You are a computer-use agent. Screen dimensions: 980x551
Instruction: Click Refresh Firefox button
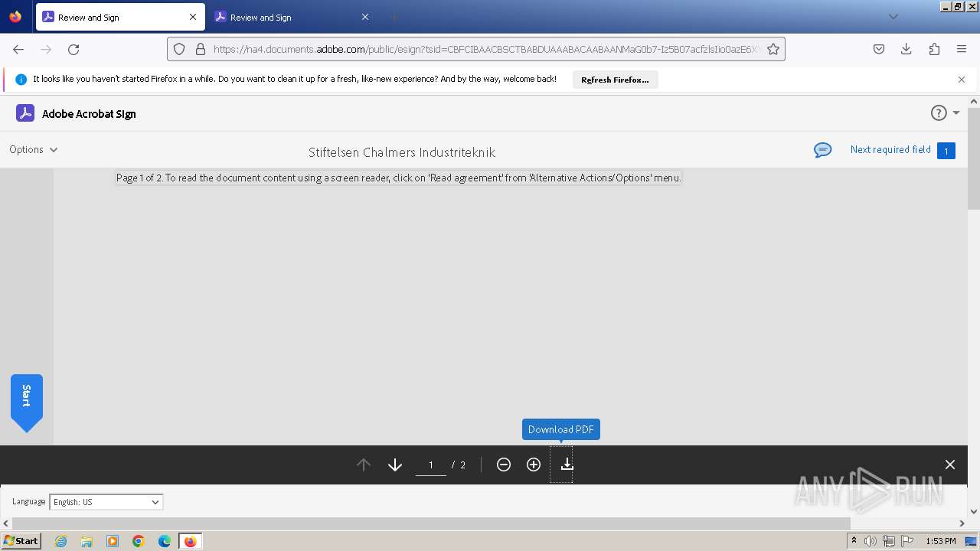pos(615,80)
